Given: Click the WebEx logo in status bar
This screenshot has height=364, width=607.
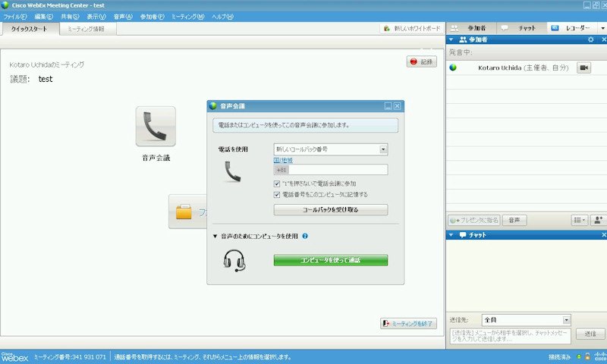Looking at the screenshot, I should tap(14, 357).
